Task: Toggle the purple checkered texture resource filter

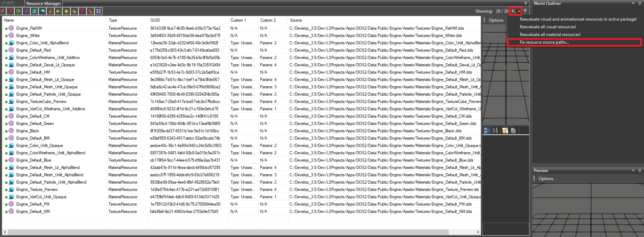Action: [26, 11]
